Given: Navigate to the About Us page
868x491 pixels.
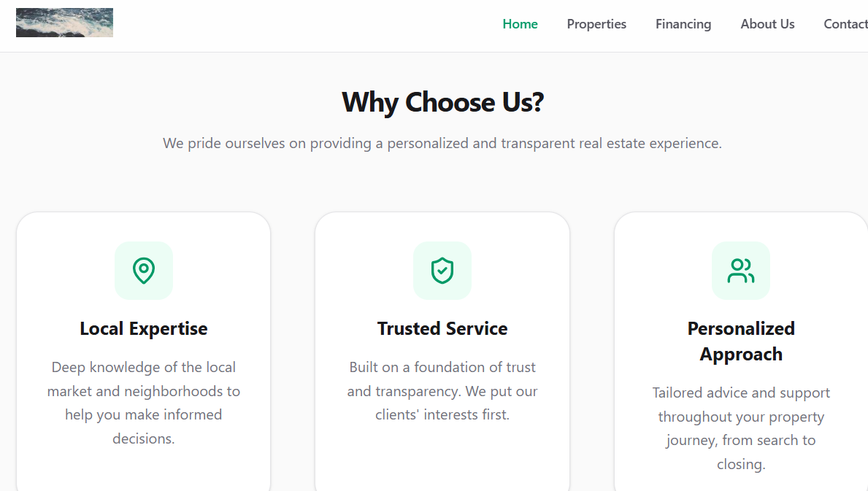Looking at the screenshot, I should 767,24.
